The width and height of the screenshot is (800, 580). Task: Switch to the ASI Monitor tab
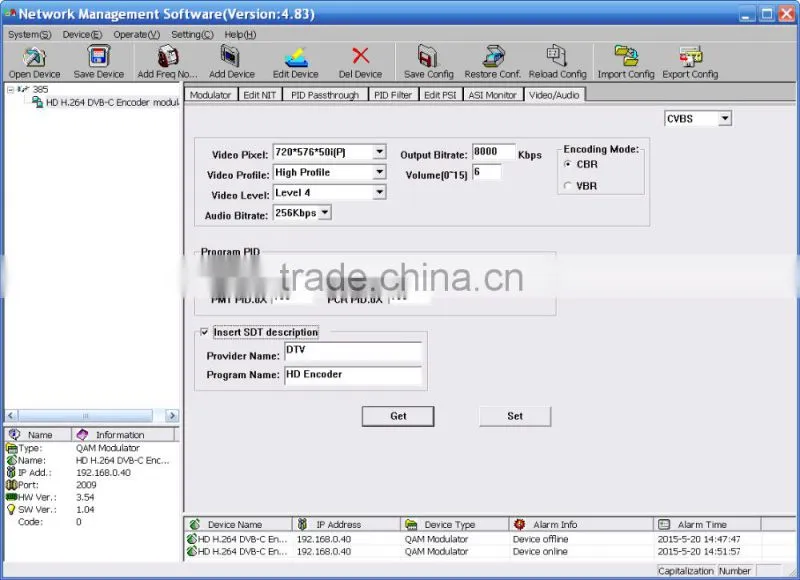point(492,95)
